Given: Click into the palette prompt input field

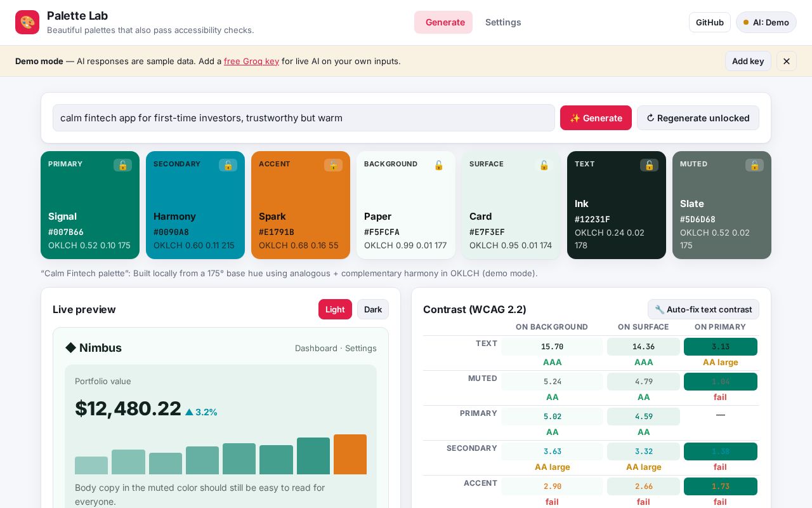Looking at the screenshot, I should coord(304,118).
